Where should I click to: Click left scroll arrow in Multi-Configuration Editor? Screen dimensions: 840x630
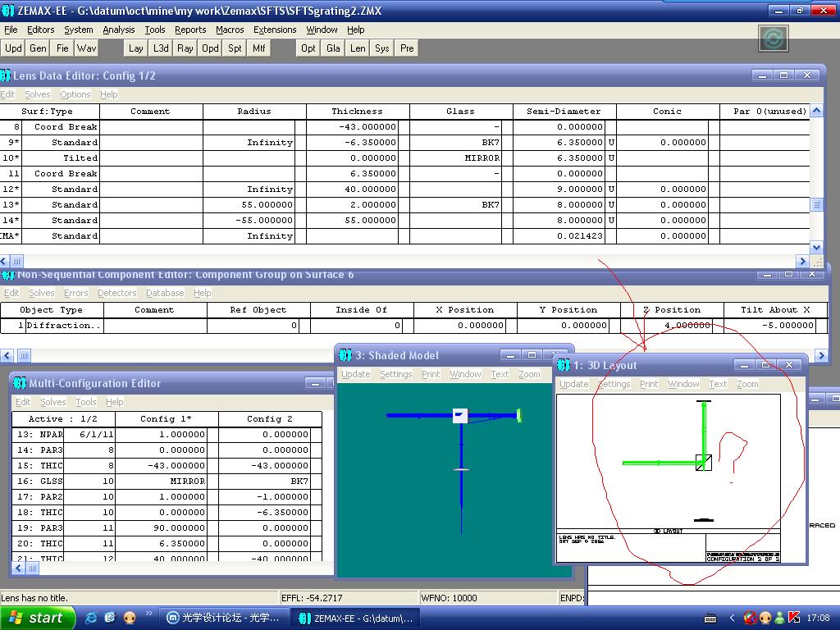tap(18, 568)
